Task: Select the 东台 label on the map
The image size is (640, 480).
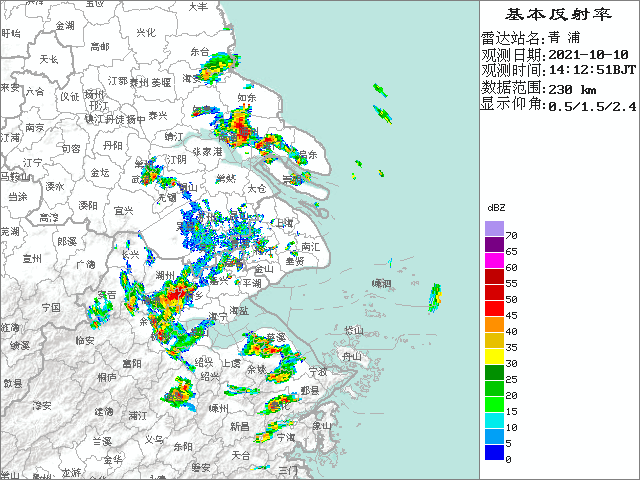Action: pyautogui.click(x=200, y=51)
